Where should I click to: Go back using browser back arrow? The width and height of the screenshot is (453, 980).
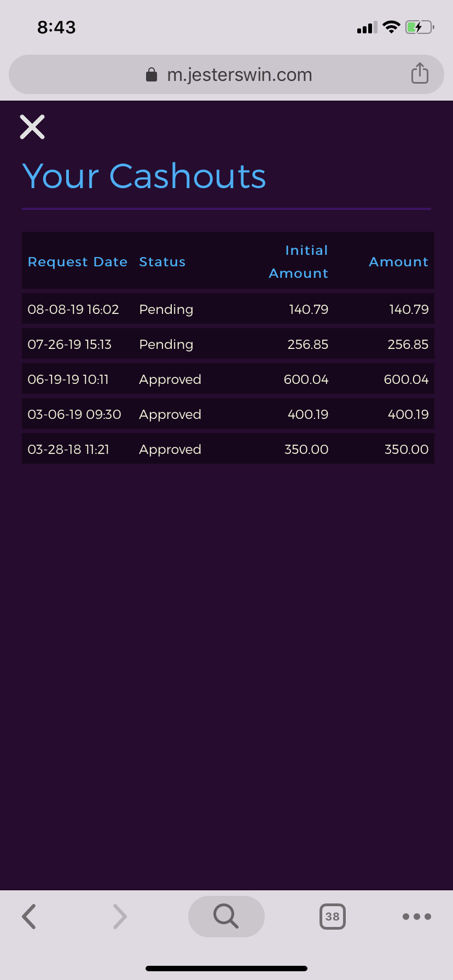(x=29, y=916)
